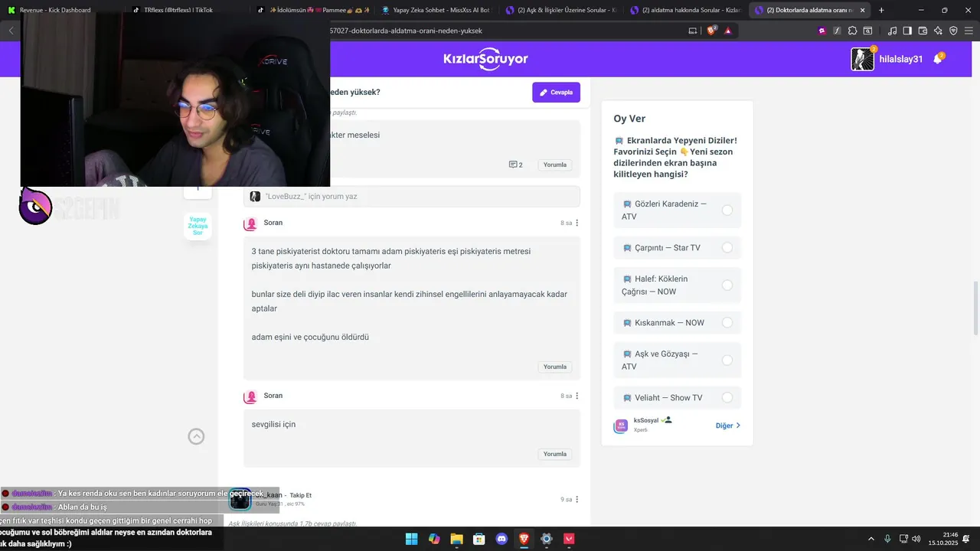980x551 pixels.
Task: Open the Brave Wallet icon
Action: pyautogui.click(x=923, y=31)
